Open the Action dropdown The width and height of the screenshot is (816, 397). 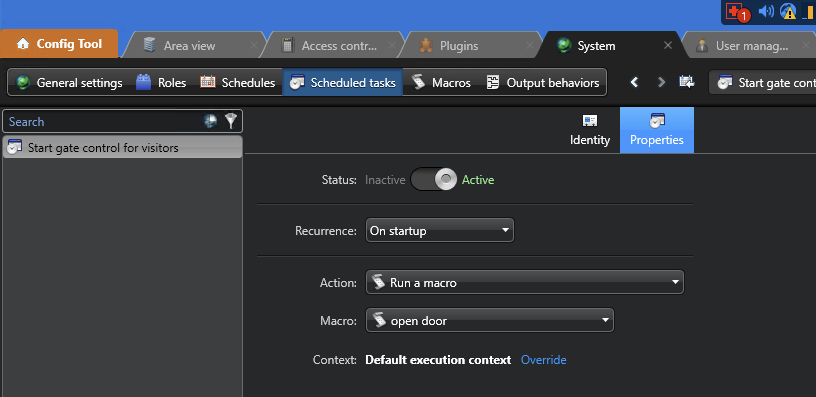tap(525, 283)
